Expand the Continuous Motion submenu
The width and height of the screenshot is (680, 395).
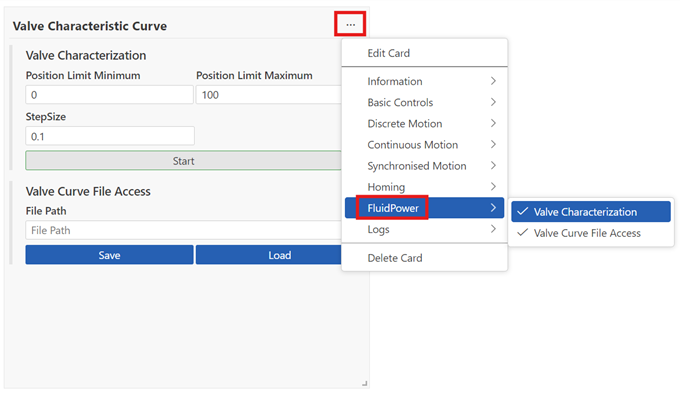click(424, 144)
